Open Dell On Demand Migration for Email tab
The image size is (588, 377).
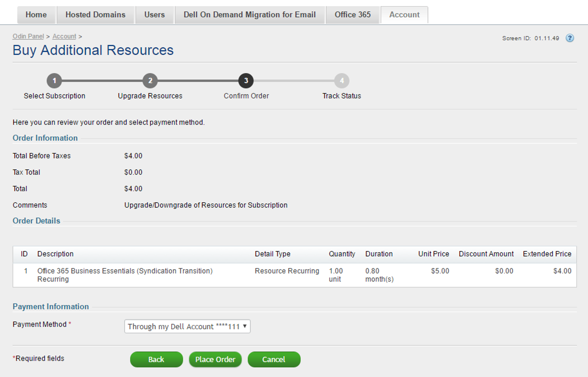[x=249, y=15]
